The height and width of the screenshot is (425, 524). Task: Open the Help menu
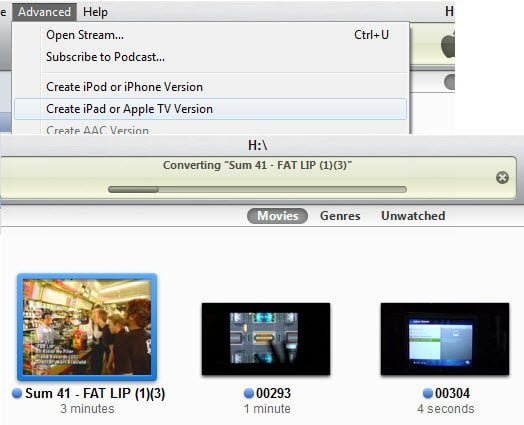coord(95,12)
